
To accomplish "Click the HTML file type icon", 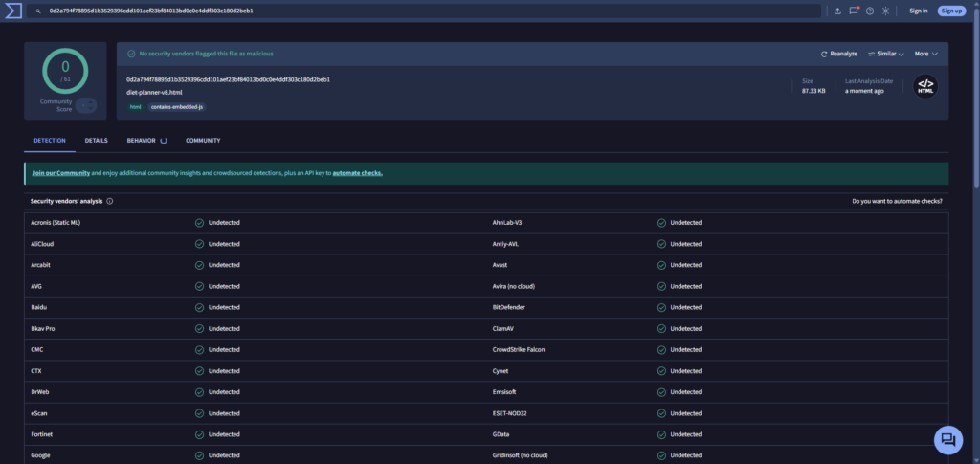I will pos(924,87).
